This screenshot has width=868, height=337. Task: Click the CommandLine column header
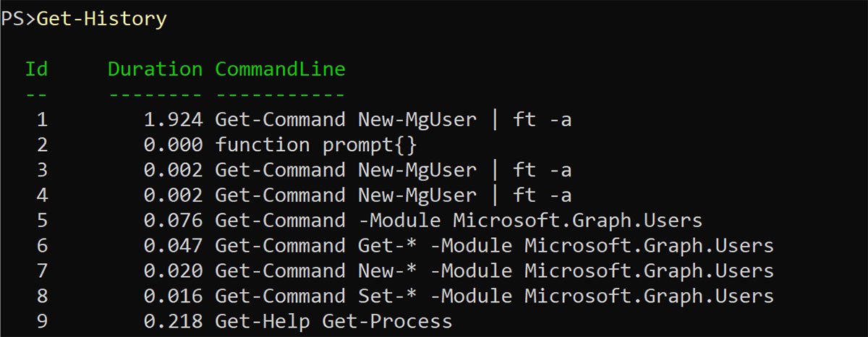[x=280, y=69]
